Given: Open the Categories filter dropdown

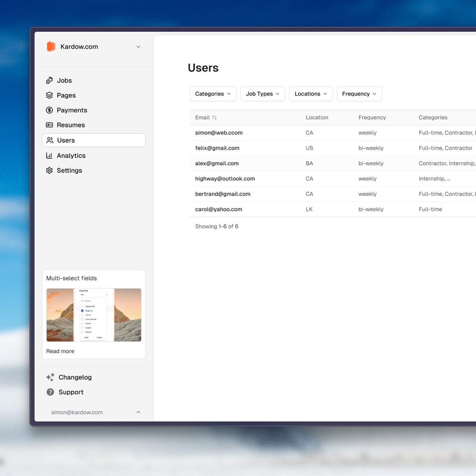Looking at the screenshot, I should pos(213,94).
